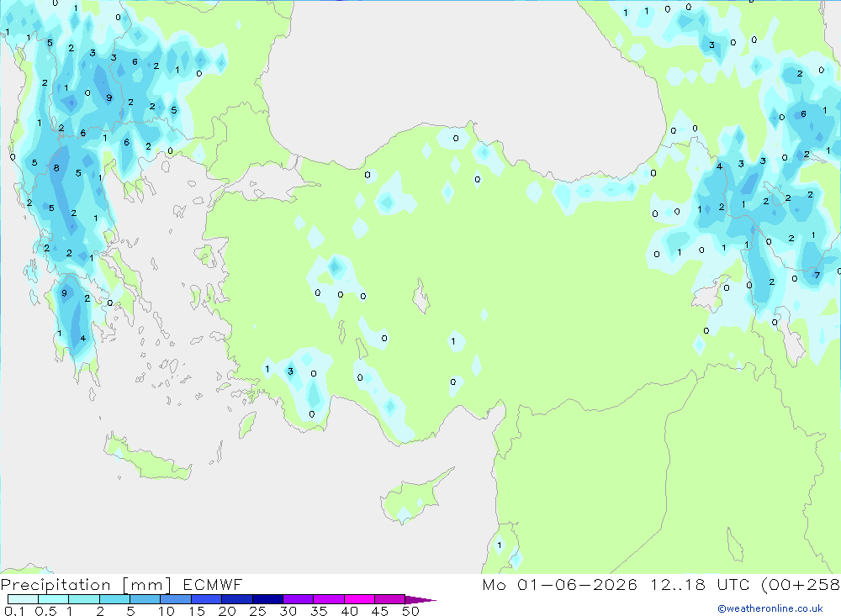Click the "Precipitation [mm]" title text
The image size is (841, 616).
click(86, 585)
